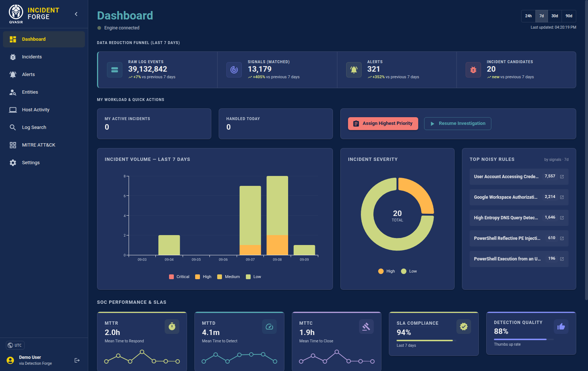This screenshot has height=371, width=588.
Task: Click the Google Workspace Authorizati... rule
Action: [519, 197]
